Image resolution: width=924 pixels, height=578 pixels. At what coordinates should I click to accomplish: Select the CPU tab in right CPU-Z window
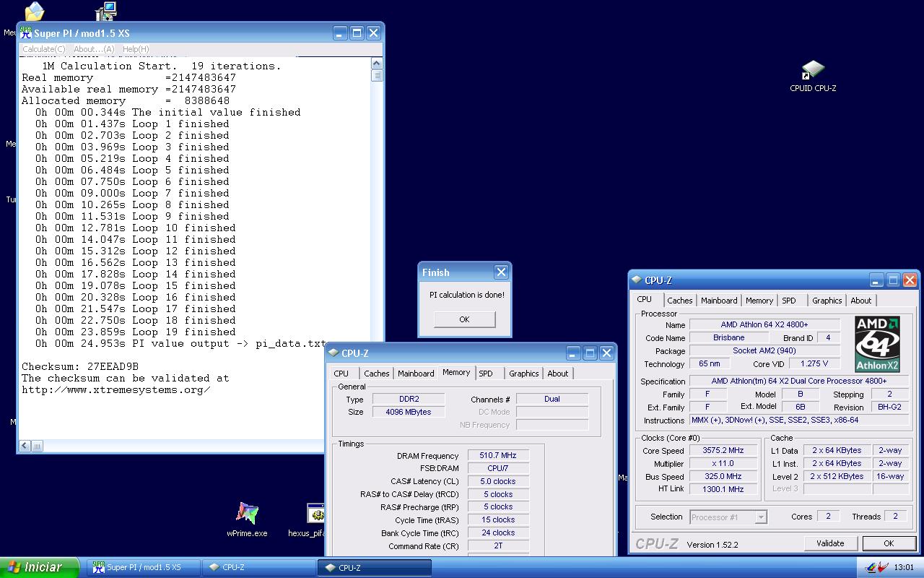pyautogui.click(x=645, y=300)
